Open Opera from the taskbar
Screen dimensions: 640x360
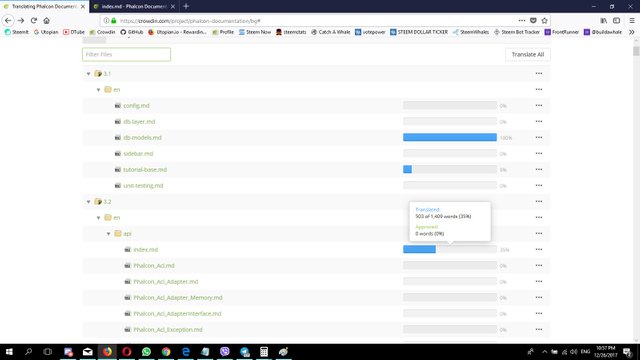[127, 351]
